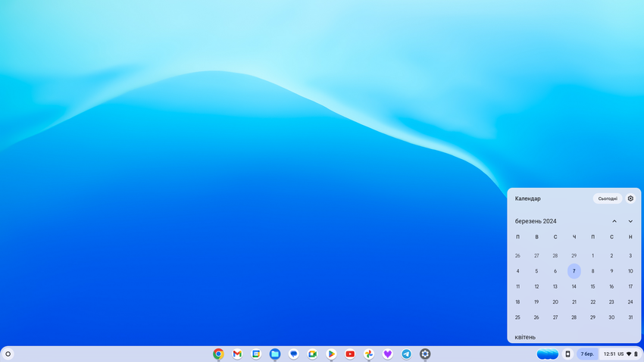Open the Files app
The height and width of the screenshot is (362, 644).
[x=275, y=354]
